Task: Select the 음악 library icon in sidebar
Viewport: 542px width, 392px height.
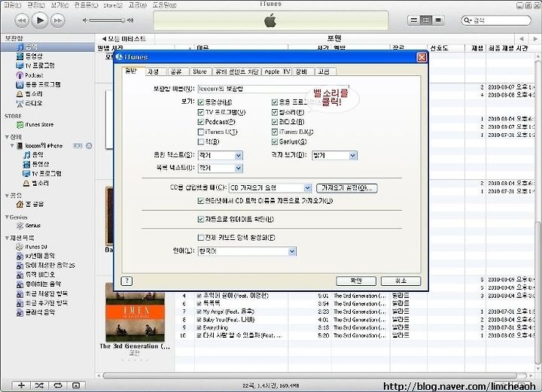Action: (x=20, y=47)
